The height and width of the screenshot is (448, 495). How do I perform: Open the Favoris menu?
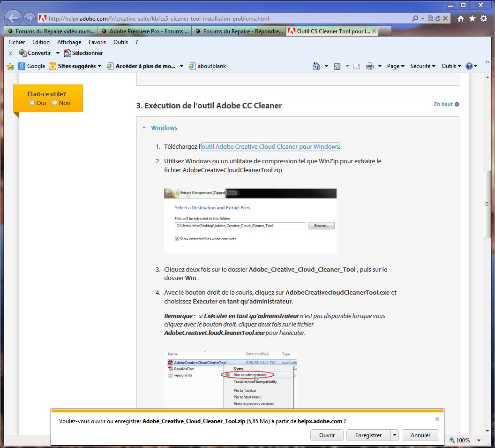97,42
